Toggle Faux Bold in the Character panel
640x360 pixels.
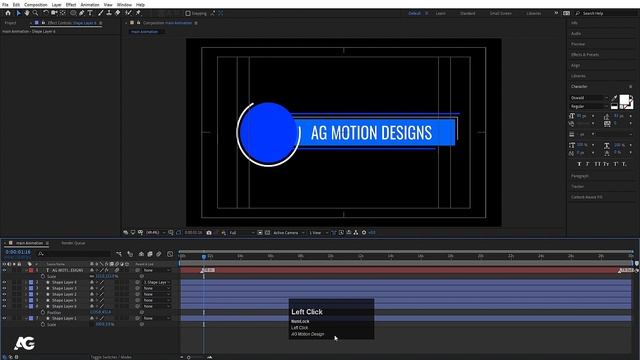pyautogui.click(x=579, y=164)
